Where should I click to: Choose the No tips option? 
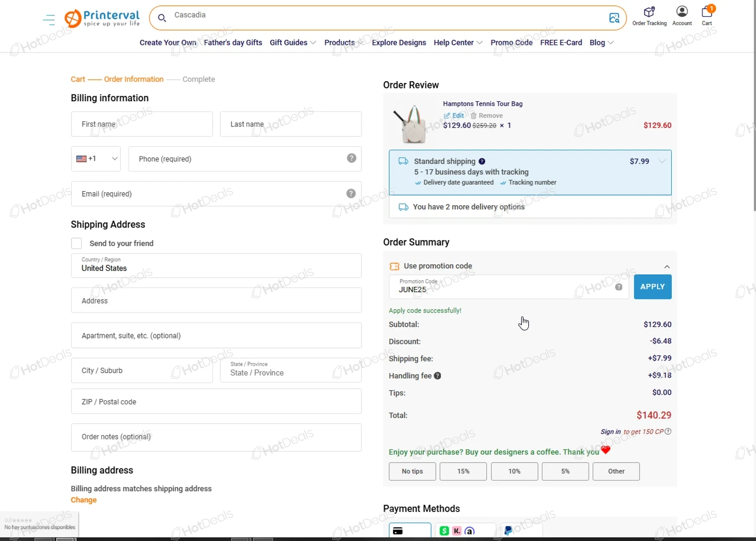pyautogui.click(x=412, y=471)
